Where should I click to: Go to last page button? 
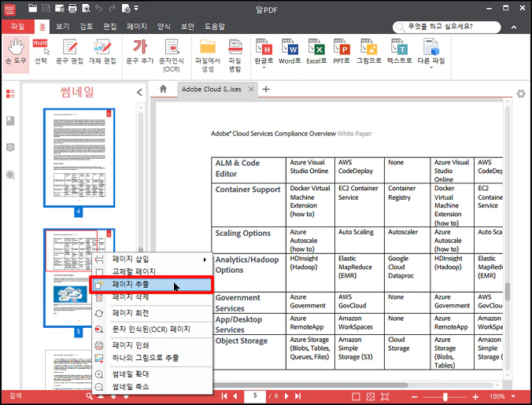tap(298, 396)
